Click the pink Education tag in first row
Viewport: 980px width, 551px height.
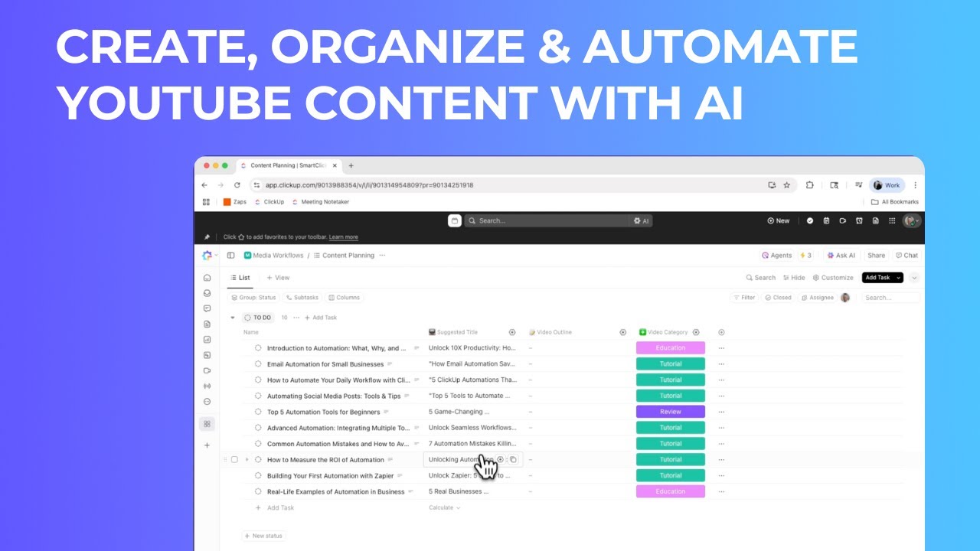pos(670,348)
